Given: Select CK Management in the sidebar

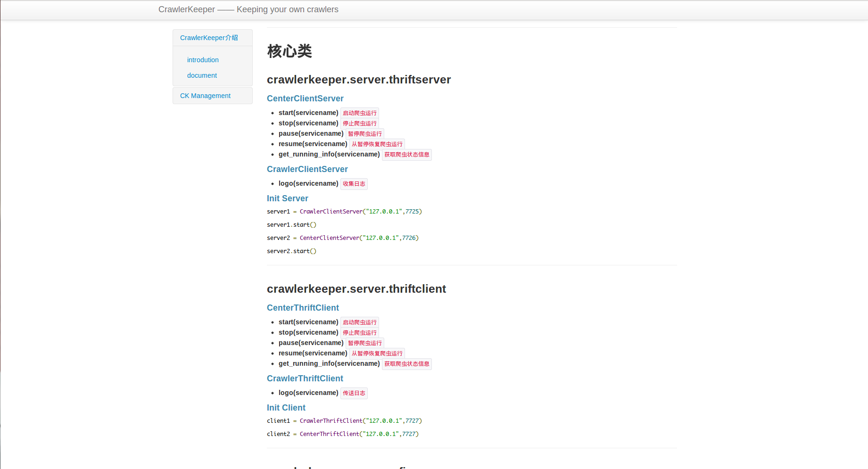Looking at the screenshot, I should [x=205, y=96].
